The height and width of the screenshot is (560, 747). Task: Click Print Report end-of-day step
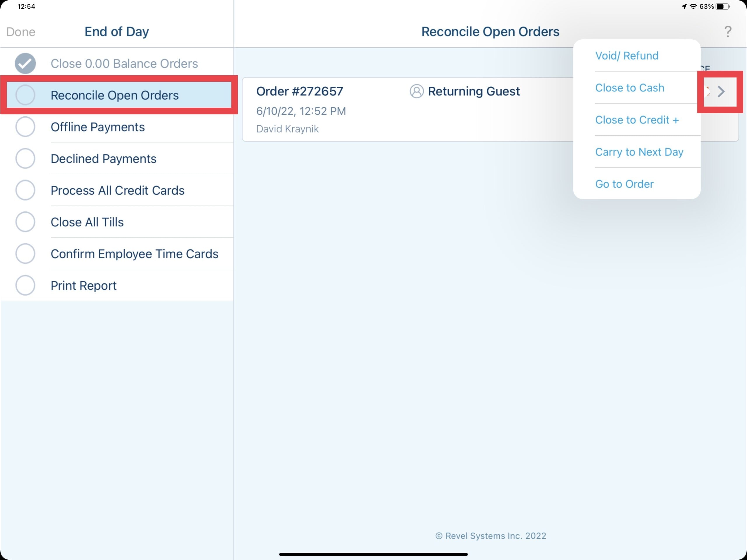83,285
